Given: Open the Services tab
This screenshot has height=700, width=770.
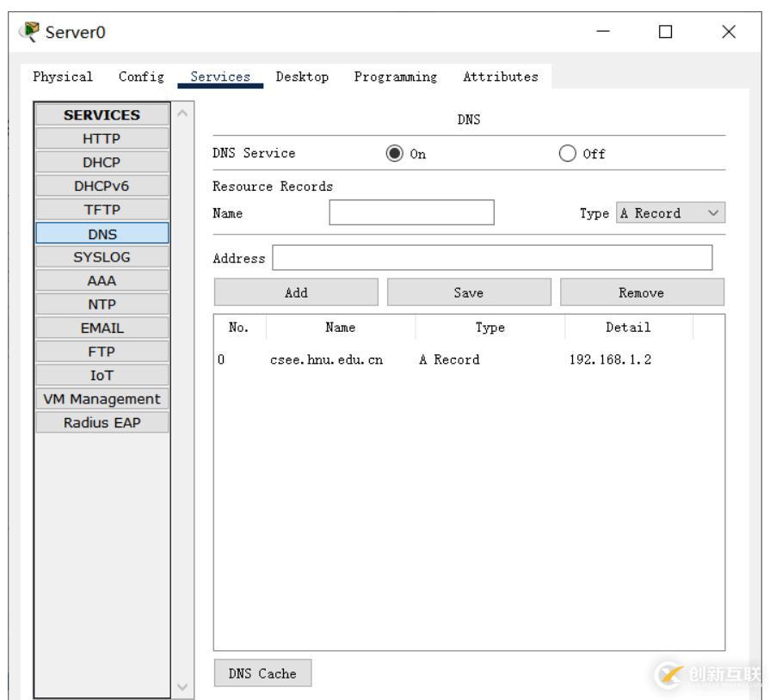Looking at the screenshot, I should coord(220,77).
